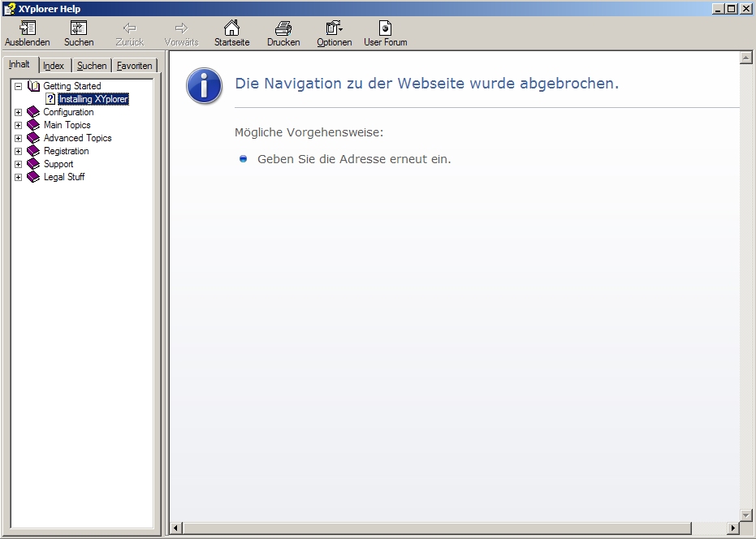Select the Installing XYplorer help topic

(93, 98)
